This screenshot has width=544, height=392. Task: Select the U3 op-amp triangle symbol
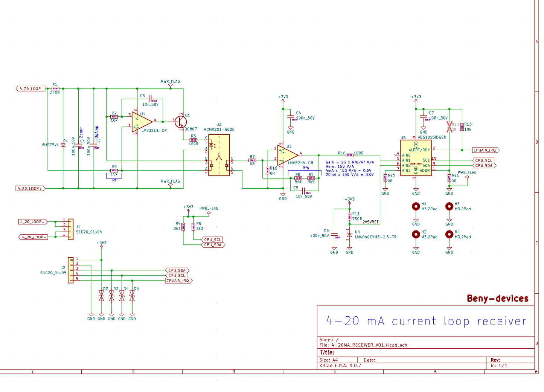click(x=288, y=155)
